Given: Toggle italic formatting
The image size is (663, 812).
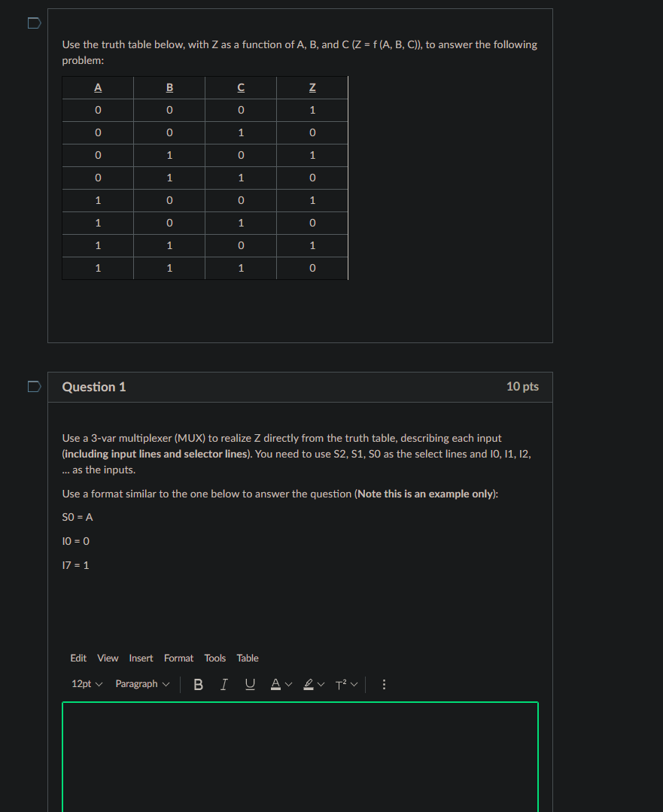Looking at the screenshot, I should pos(224,684).
